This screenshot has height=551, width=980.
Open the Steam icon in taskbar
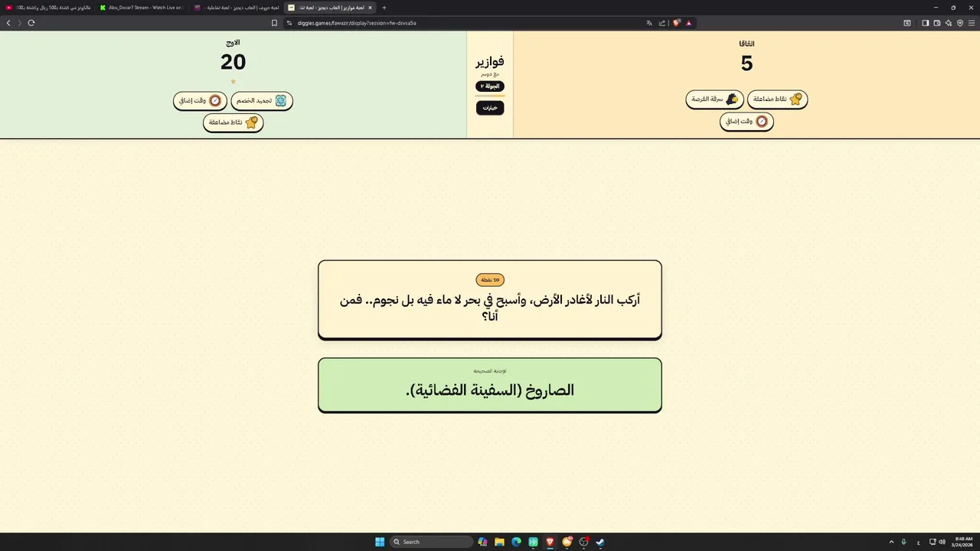(x=600, y=542)
